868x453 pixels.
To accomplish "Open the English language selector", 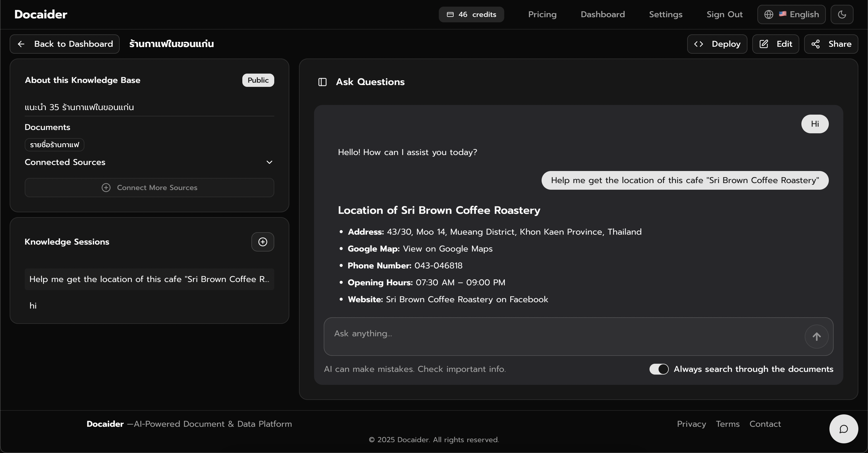I will pos(791,14).
